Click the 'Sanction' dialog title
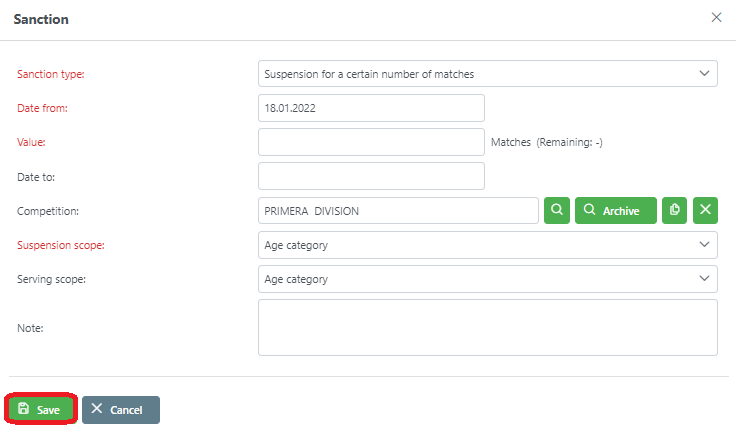The width and height of the screenshot is (736, 435). tap(41, 19)
